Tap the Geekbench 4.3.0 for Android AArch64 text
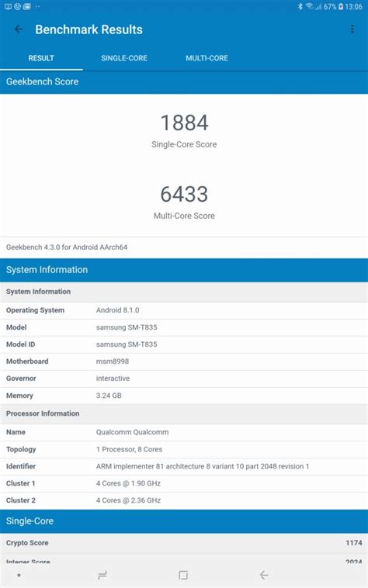Screen dimensions: 368x588 67,247
